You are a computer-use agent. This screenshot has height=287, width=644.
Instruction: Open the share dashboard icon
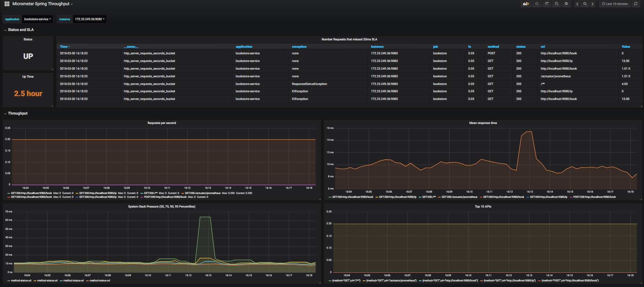coord(547,4)
